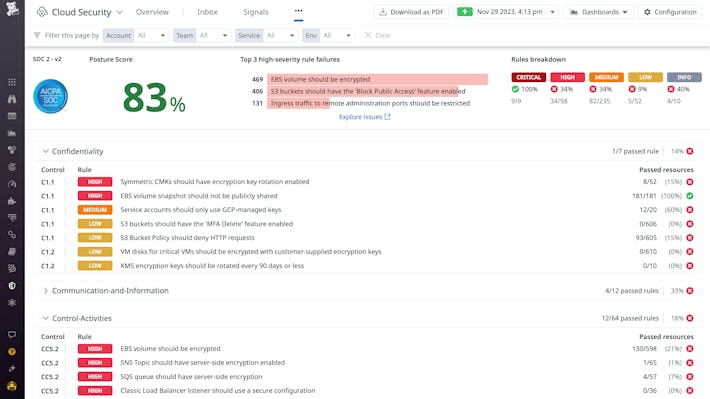Open the date time picker dropdown

(x=506, y=12)
